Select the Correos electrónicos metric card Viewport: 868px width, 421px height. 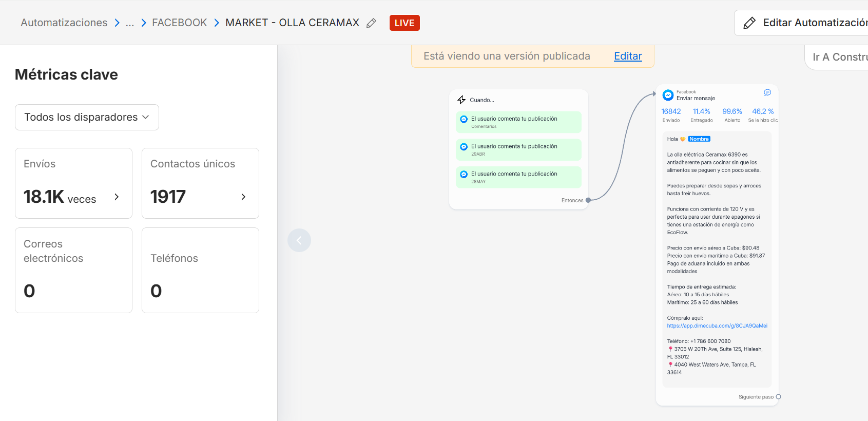click(73, 270)
